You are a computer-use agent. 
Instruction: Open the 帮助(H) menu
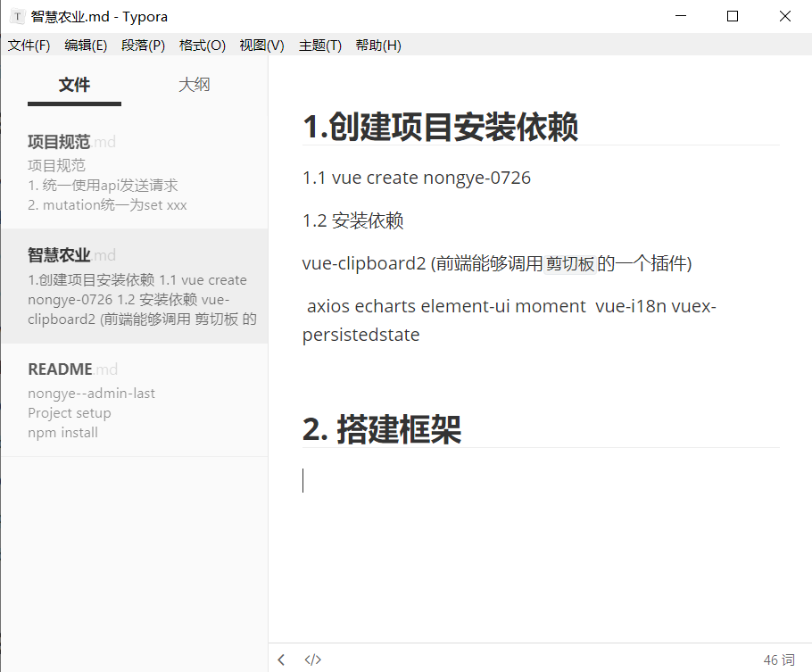pos(378,46)
